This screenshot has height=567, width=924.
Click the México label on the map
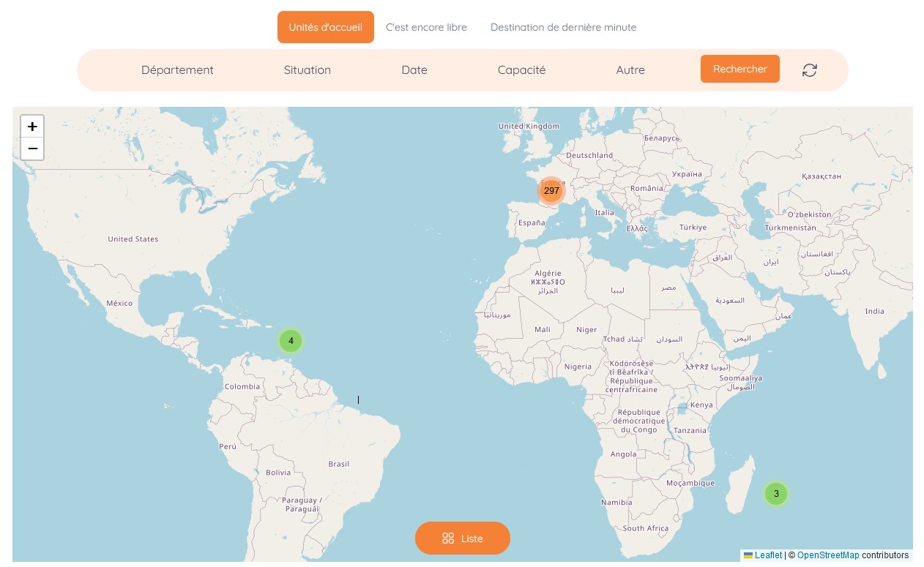pos(119,303)
